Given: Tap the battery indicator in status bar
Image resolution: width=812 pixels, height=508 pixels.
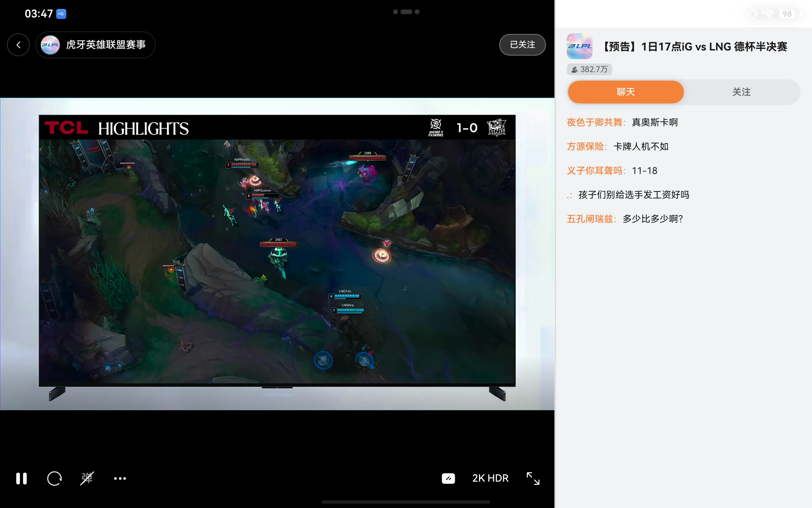Looking at the screenshot, I should (x=787, y=14).
